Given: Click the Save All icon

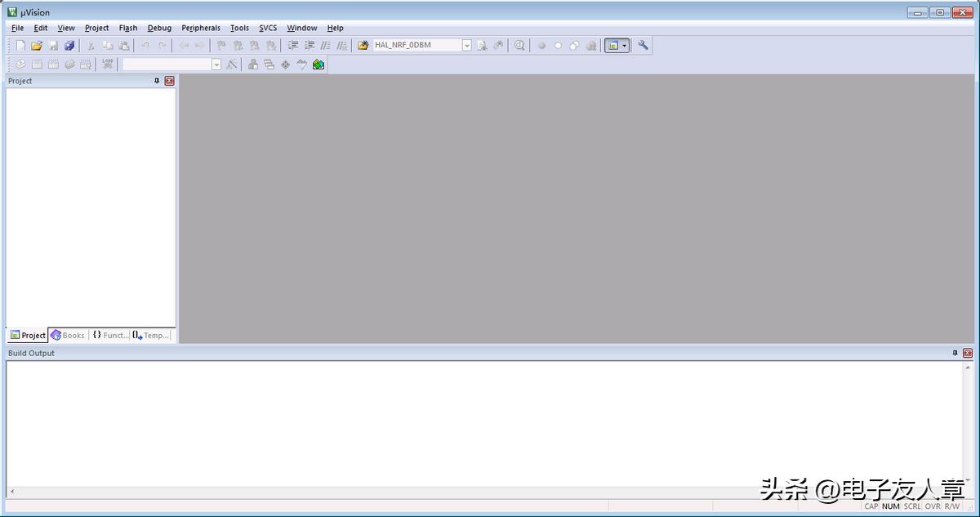Looking at the screenshot, I should pyautogui.click(x=69, y=46).
